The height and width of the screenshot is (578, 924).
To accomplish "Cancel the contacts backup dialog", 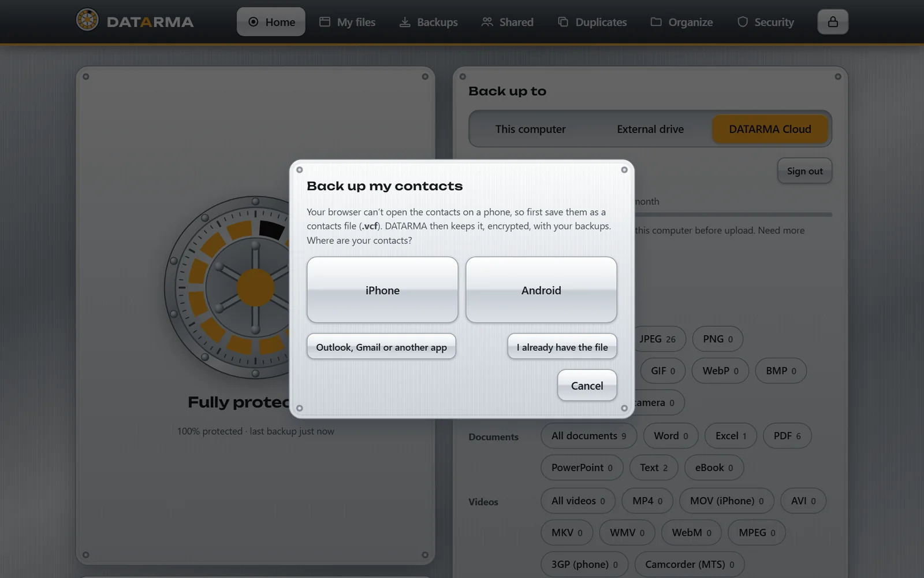I will (x=587, y=386).
